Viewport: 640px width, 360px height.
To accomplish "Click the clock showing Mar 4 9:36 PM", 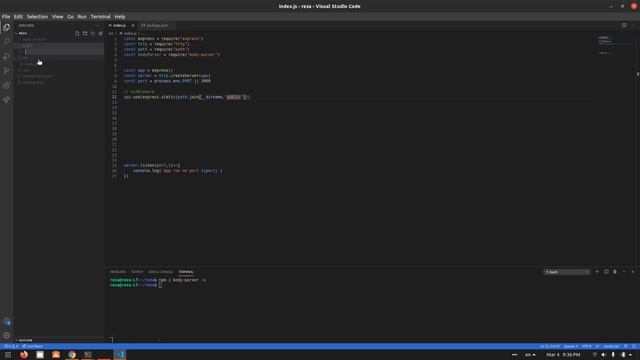I will [x=563, y=355].
